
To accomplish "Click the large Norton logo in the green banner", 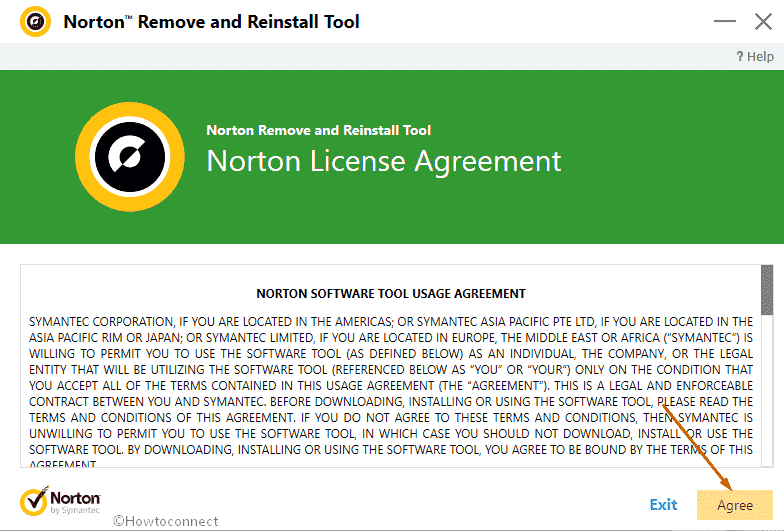I will click(130, 157).
